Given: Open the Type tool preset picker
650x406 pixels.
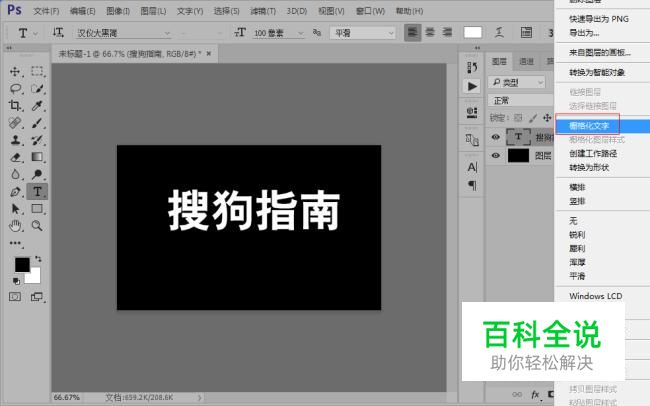Looking at the screenshot, I should click(x=27, y=33).
